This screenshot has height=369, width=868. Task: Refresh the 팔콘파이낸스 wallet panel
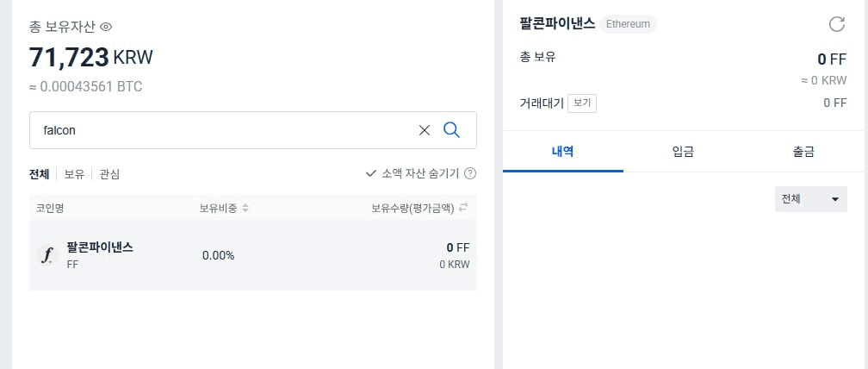[x=836, y=24]
